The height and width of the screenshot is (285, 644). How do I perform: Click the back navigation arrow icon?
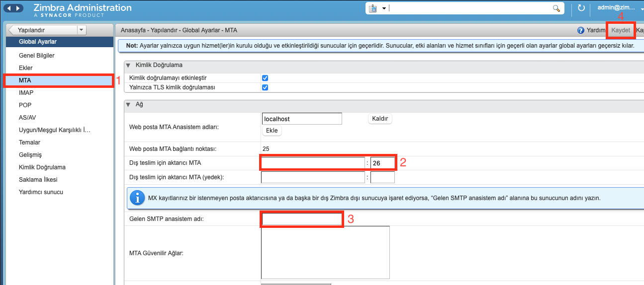8,8
